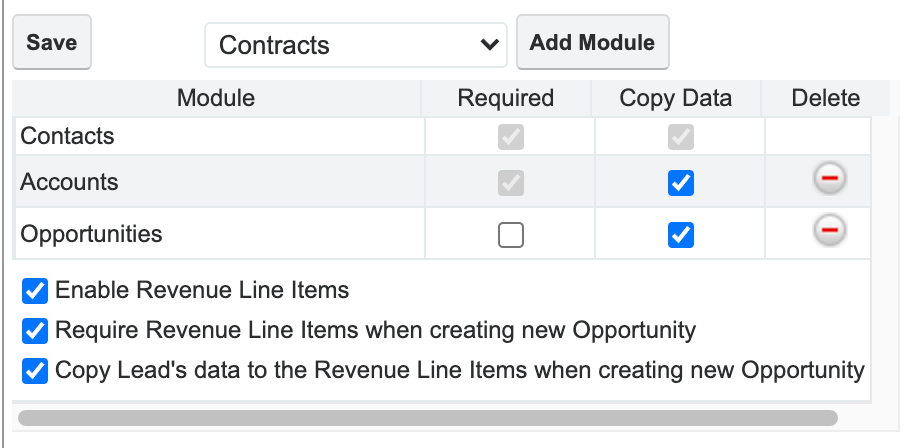Click the Required column header

[x=506, y=98]
